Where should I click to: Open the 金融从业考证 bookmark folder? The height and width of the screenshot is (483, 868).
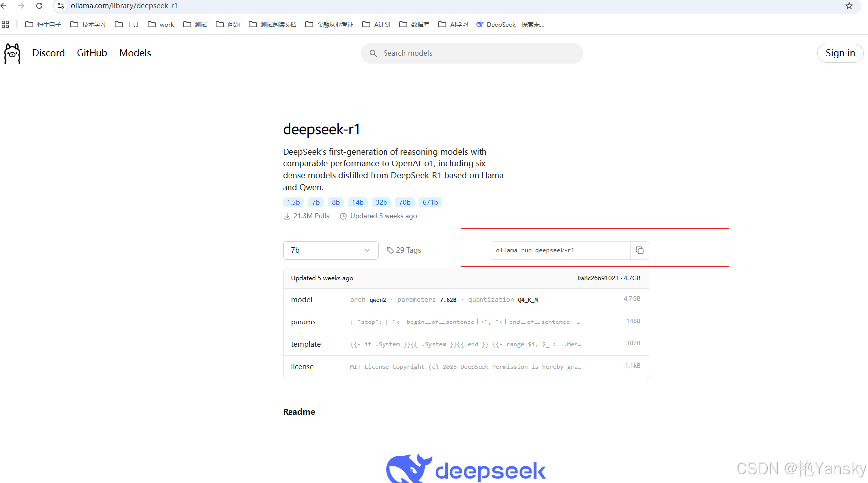[x=329, y=24]
